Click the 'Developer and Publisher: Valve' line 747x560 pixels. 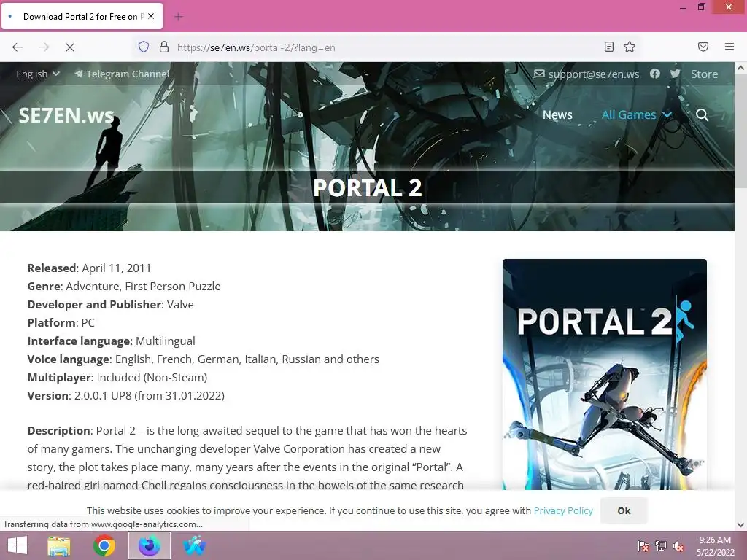[x=111, y=305]
